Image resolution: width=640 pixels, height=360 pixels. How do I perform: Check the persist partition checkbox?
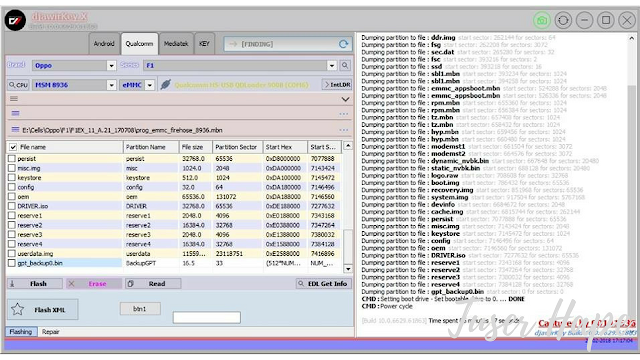pos(12,158)
